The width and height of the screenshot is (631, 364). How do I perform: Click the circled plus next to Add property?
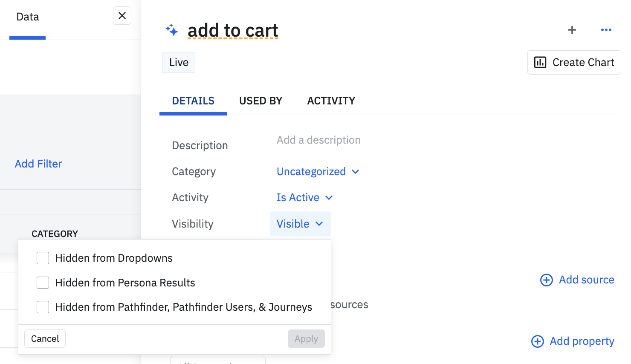[x=538, y=341]
